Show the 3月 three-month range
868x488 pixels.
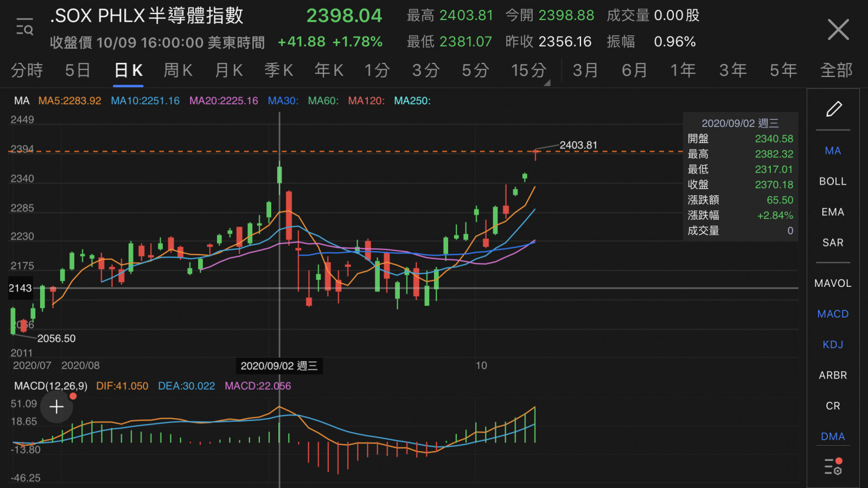(x=586, y=70)
